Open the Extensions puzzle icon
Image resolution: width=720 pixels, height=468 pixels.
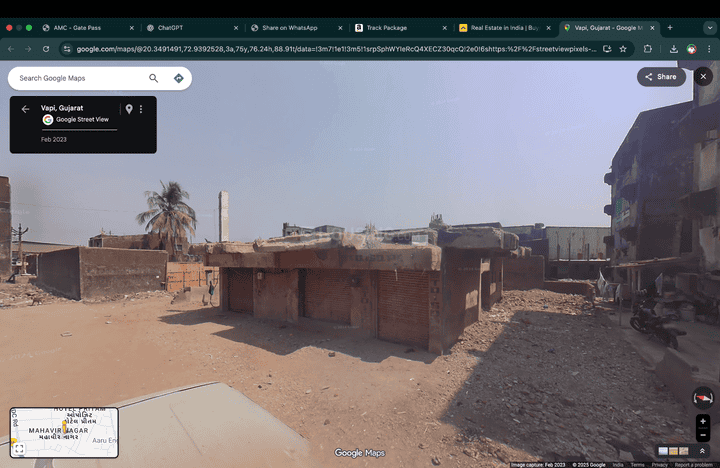tap(647, 49)
